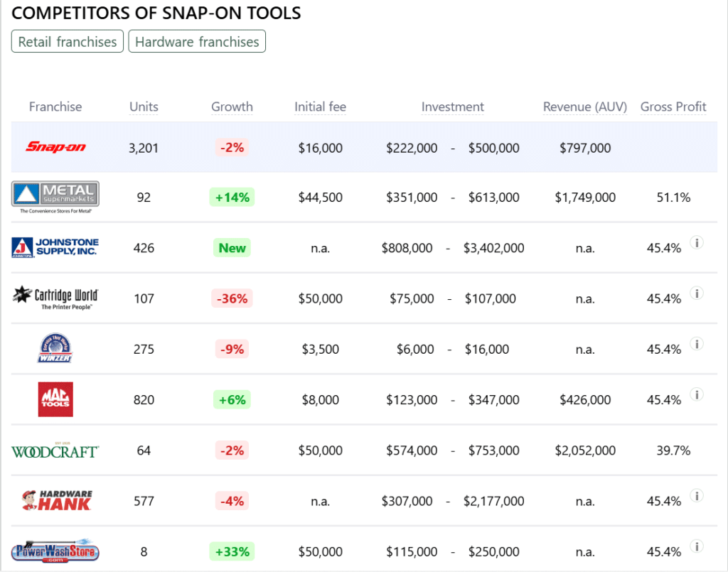Screen dimensions: 728x572
Task: Click the Snap-on logo
Action: [x=55, y=147]
